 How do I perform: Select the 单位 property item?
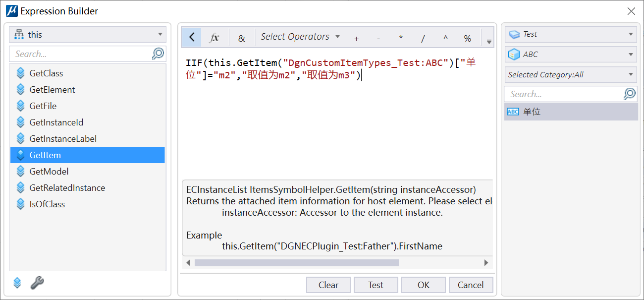point(532,112)
